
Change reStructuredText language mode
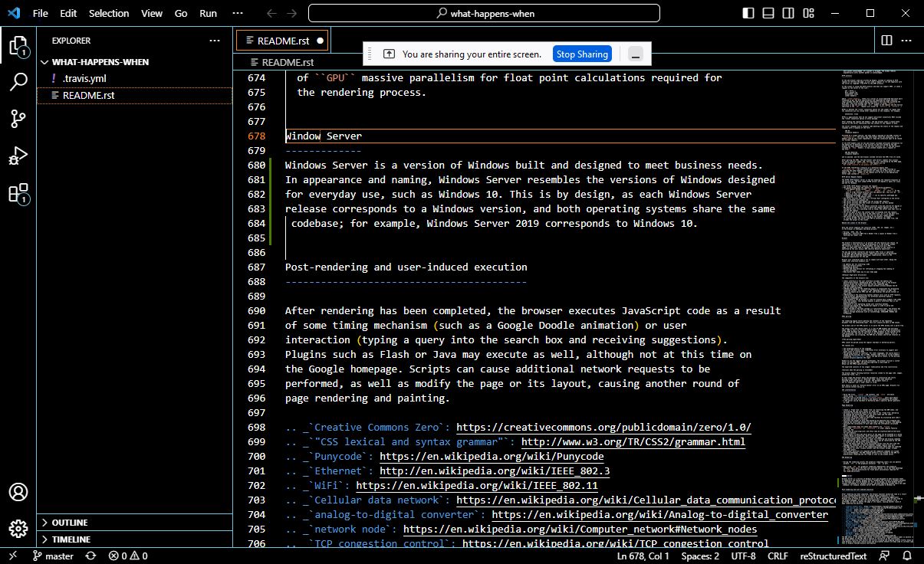(833, 556)
